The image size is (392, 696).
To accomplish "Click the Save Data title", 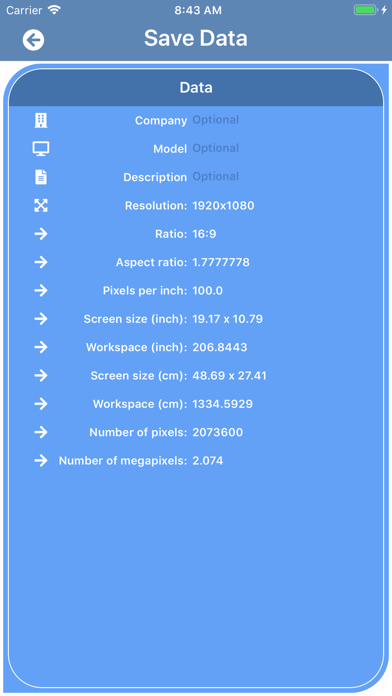I will pos(196,38).
